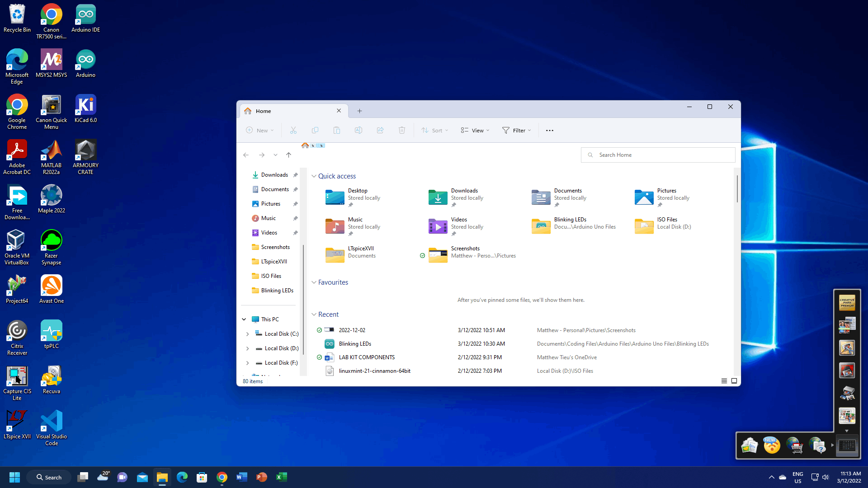Click the Paste clipboard icon
The width and height of the screenshot is (868, 488).
click(x=337, y=130)
